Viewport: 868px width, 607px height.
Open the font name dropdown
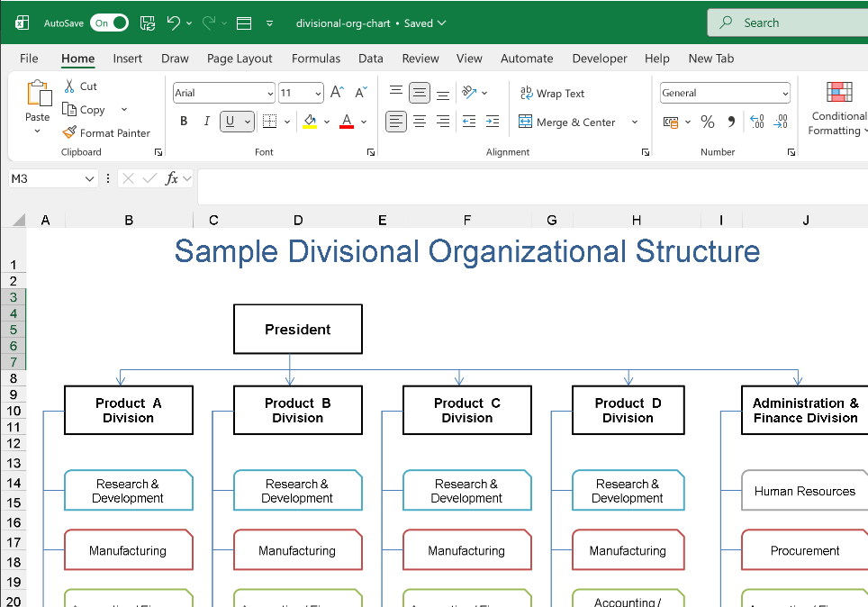272,93
